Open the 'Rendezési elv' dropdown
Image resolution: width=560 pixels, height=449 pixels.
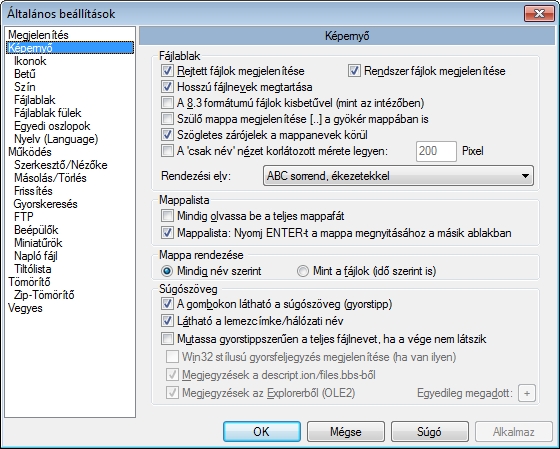tap(398, 176)
